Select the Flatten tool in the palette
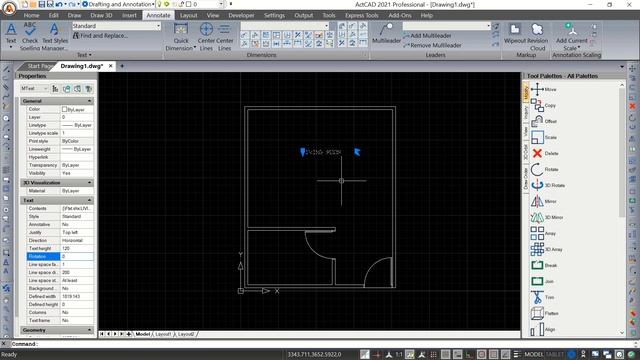 pos(544,313)
